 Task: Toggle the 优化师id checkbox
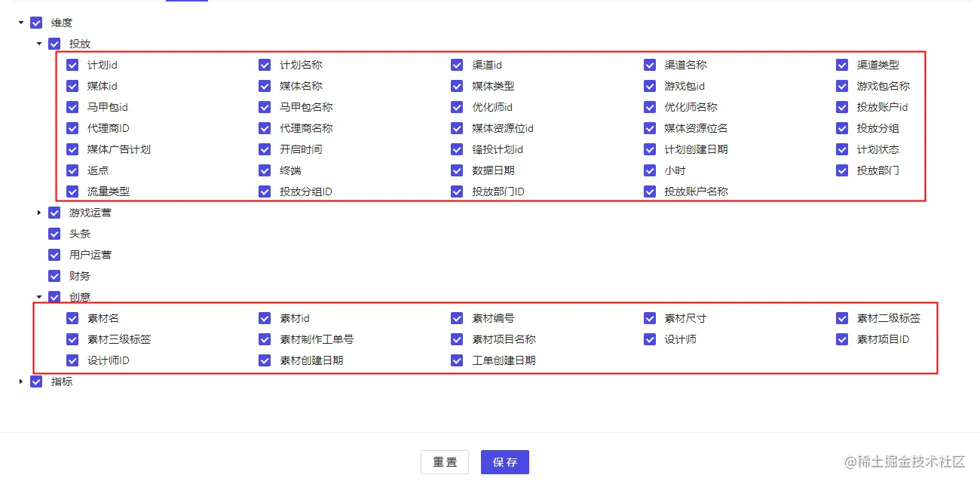pyautogui.click(x=457, y=107)
